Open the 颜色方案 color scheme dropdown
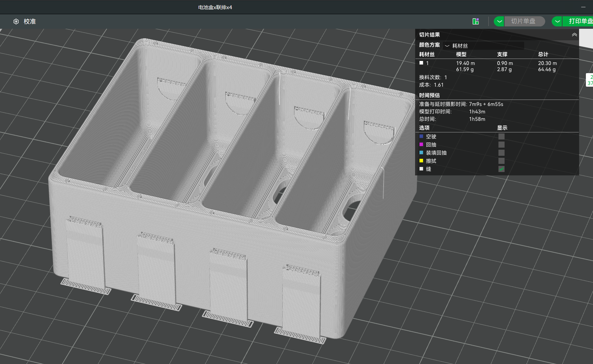 484,45
